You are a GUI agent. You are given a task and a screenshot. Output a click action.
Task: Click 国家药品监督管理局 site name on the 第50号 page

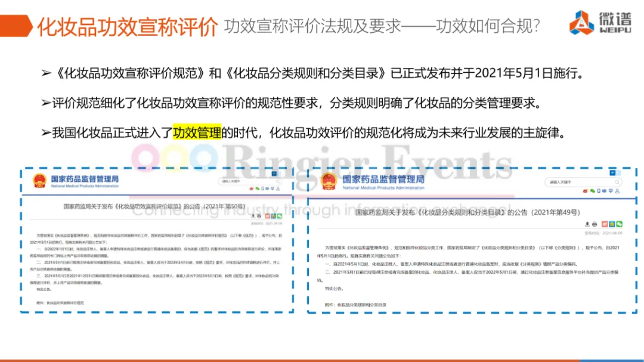pyautogui.click(x=85, y=179)
